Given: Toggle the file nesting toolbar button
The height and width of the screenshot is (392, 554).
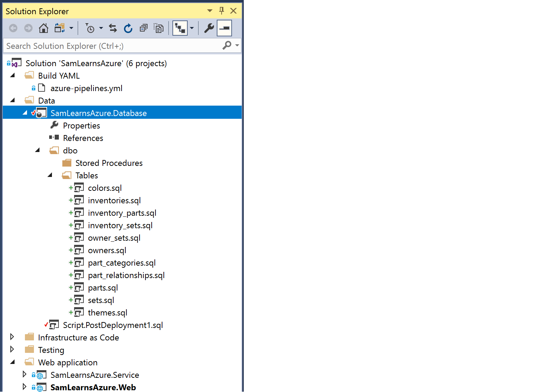Looking at the screenshot, I should tap(180, 28).
